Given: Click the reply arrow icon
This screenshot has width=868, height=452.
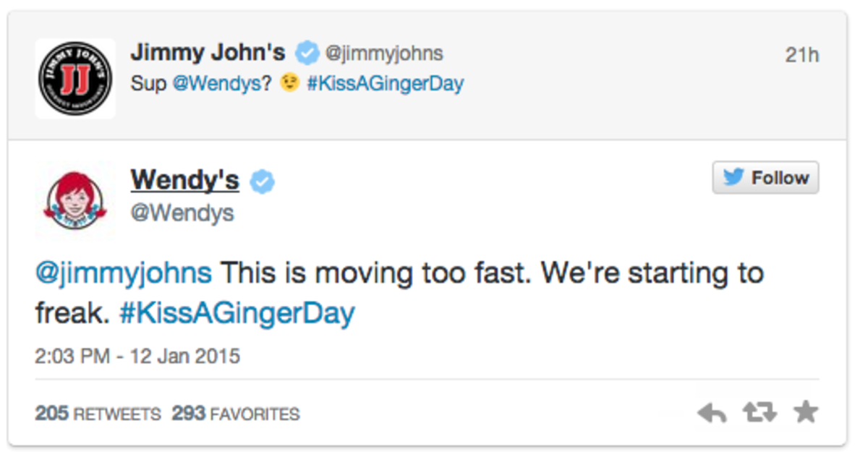Looking at the screenshot, I should tap(712, 414).
